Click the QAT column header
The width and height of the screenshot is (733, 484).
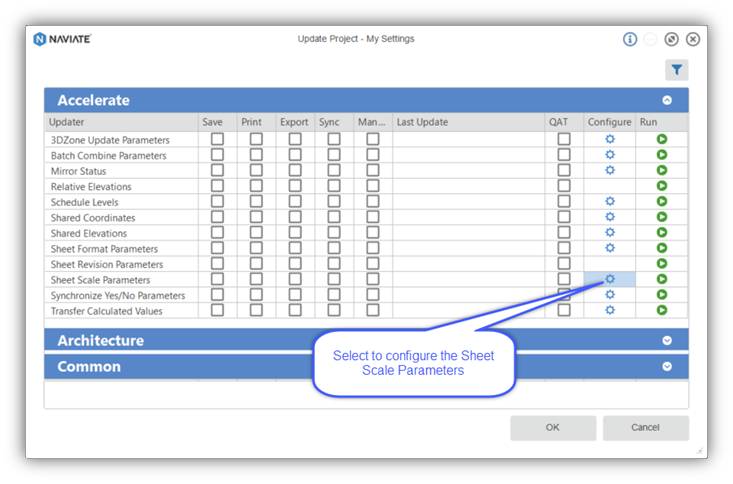point(564,122)
